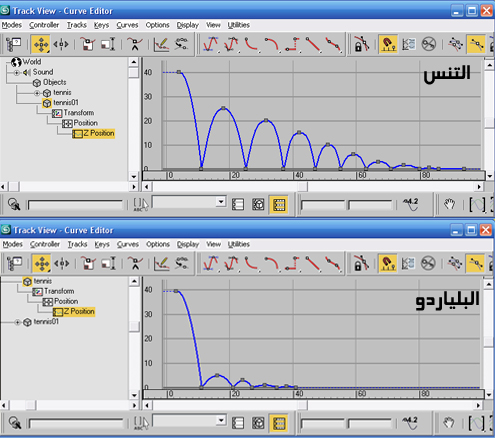Click Slide Keys tool in top toolbar

click(x=61, y=44)
